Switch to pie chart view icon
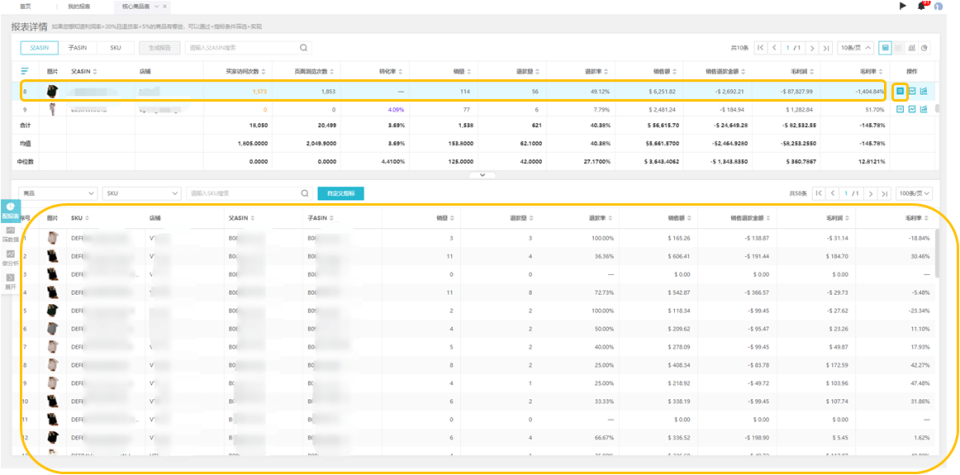960x475 pixels. click(924, 47)
